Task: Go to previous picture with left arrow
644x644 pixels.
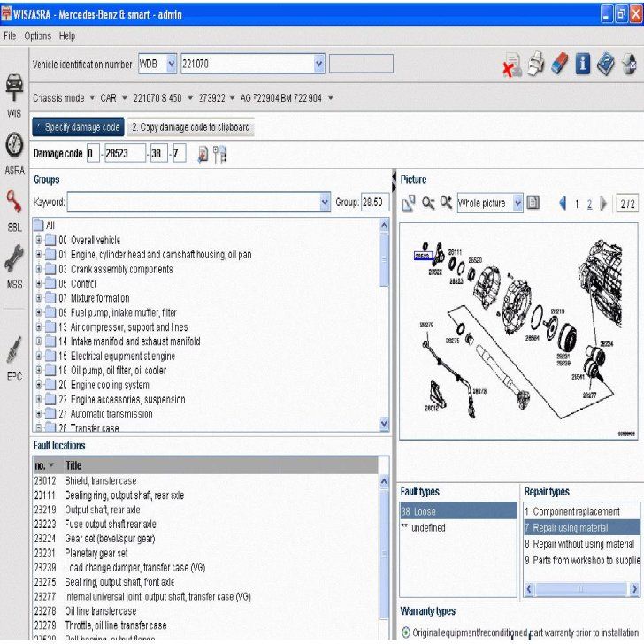Action: coord(563,203)
